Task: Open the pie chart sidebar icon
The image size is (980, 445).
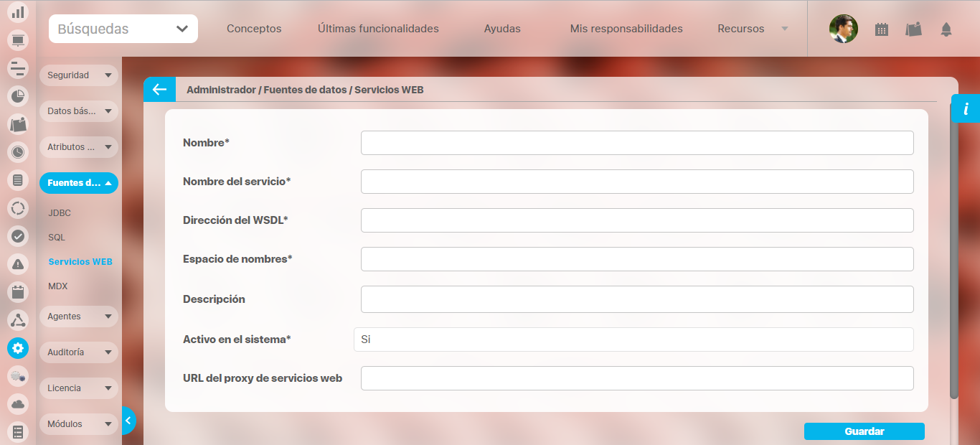Action: 18,96
